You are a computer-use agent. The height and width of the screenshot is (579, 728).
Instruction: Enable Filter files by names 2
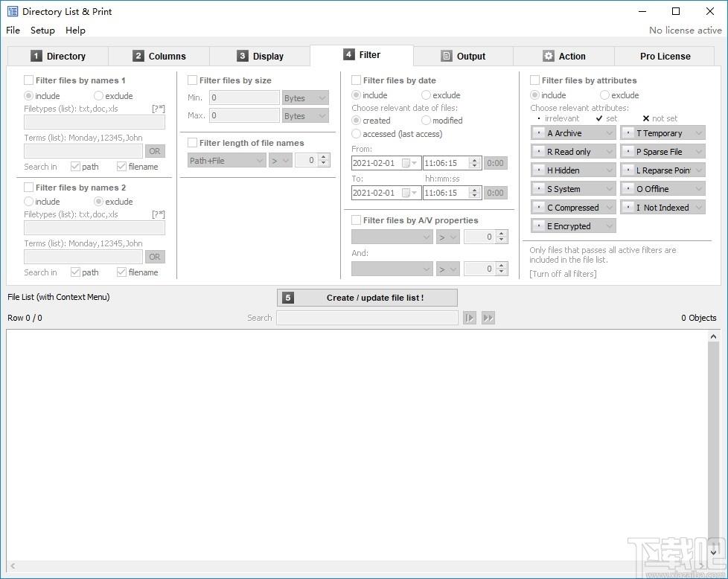click(28, 187)
